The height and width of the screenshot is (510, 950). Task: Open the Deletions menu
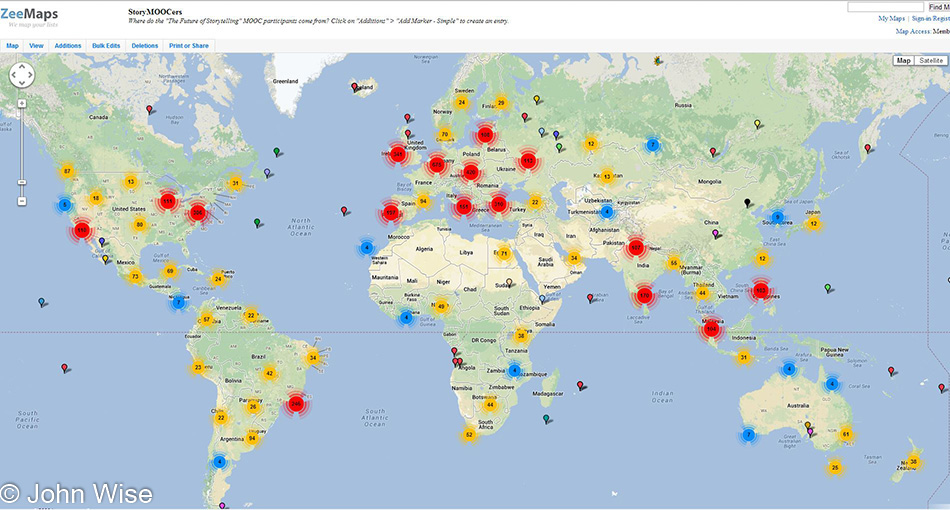[x=145, y=46]
